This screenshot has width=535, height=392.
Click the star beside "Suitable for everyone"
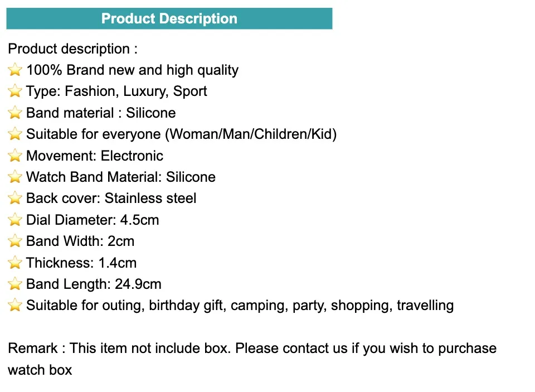tap(15, 134)
